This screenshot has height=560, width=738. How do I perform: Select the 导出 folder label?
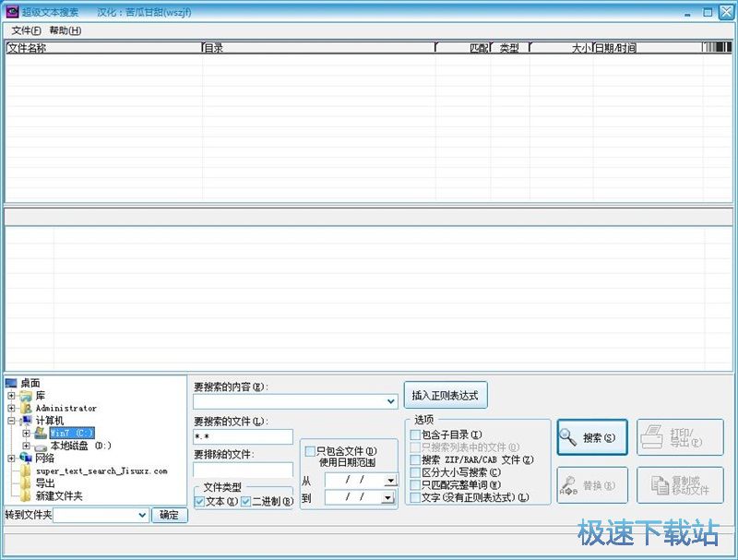tap(45, 483)
